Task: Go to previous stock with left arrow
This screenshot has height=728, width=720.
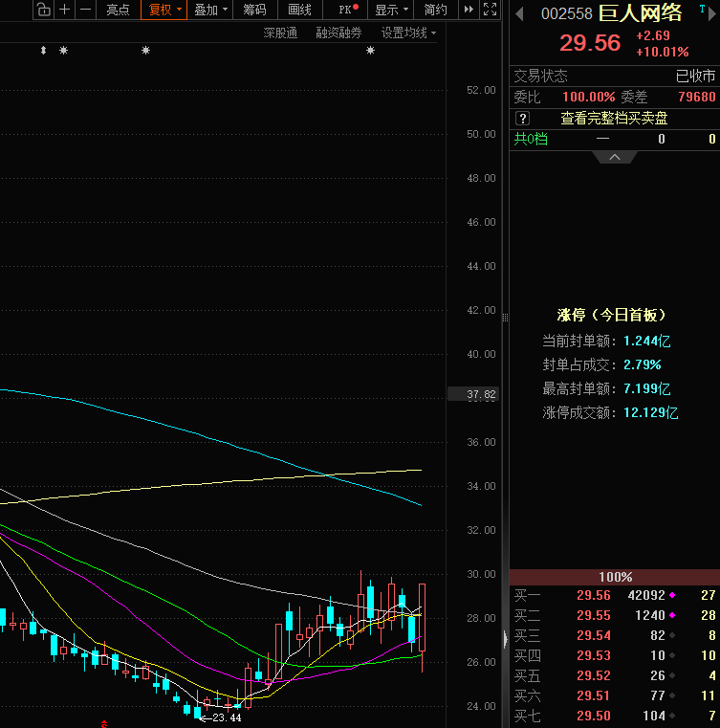Action: pyautogui.click(x=519, y=14)
